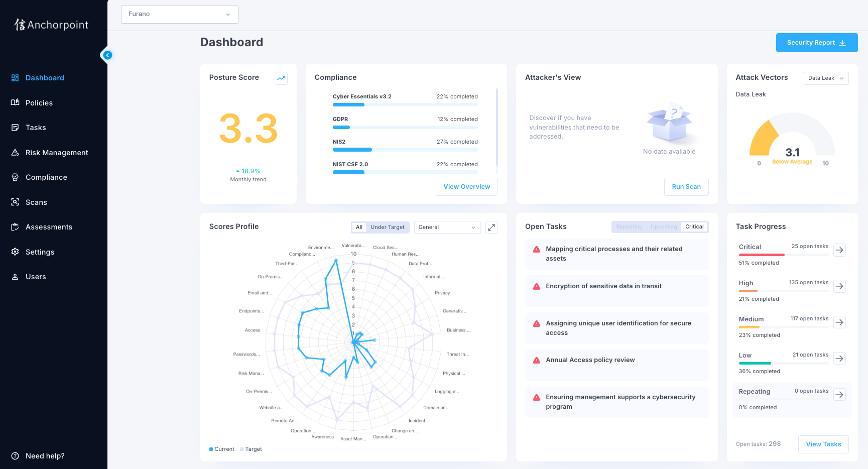Expand the Scores Profile chart to fullscreen
Viewport: 868px width, 469px height.
(x=491, y=227)
